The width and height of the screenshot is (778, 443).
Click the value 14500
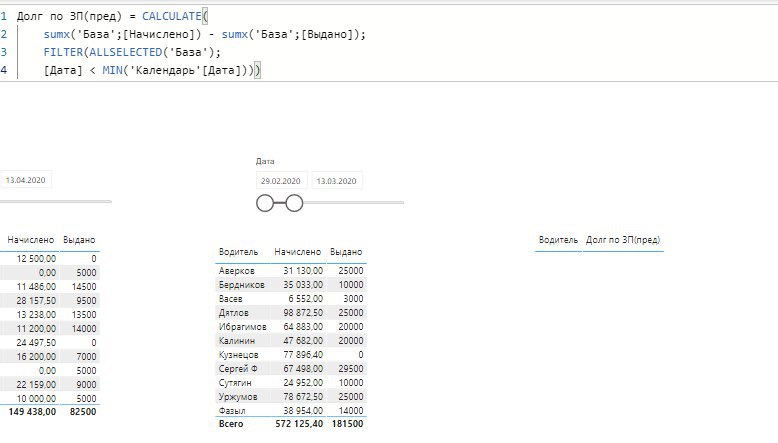84,287
